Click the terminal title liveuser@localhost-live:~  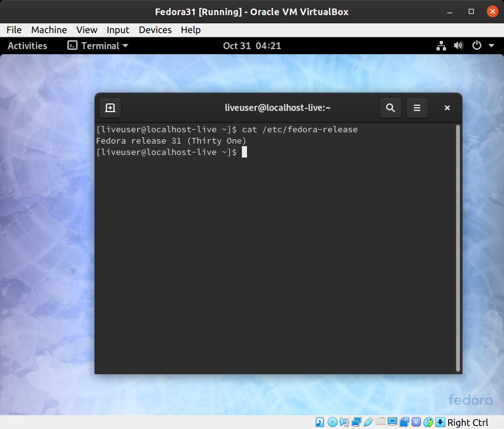[278, 108]
